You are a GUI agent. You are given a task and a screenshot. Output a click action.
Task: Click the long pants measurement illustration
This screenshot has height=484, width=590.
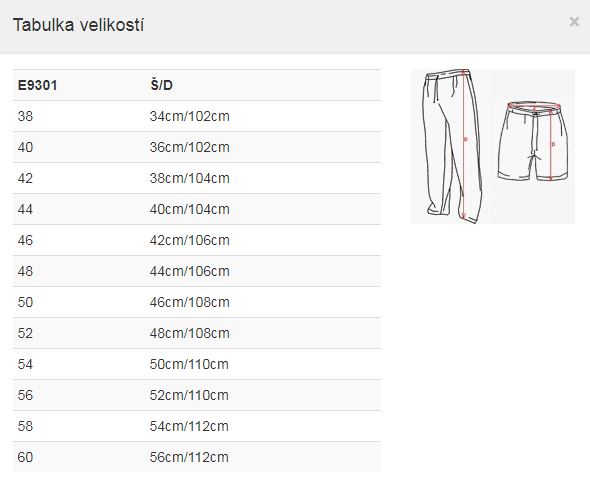tap(452, 146)
